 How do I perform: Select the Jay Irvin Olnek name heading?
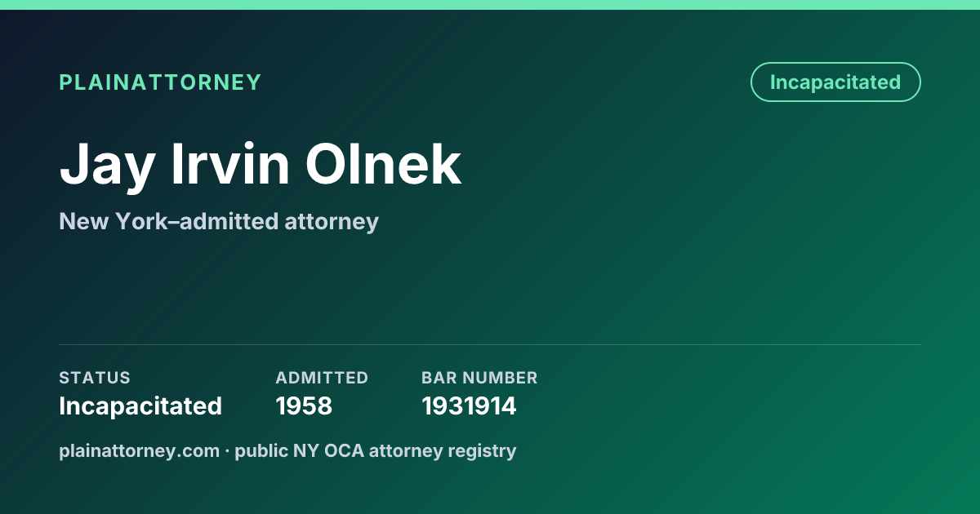(261, 165)
